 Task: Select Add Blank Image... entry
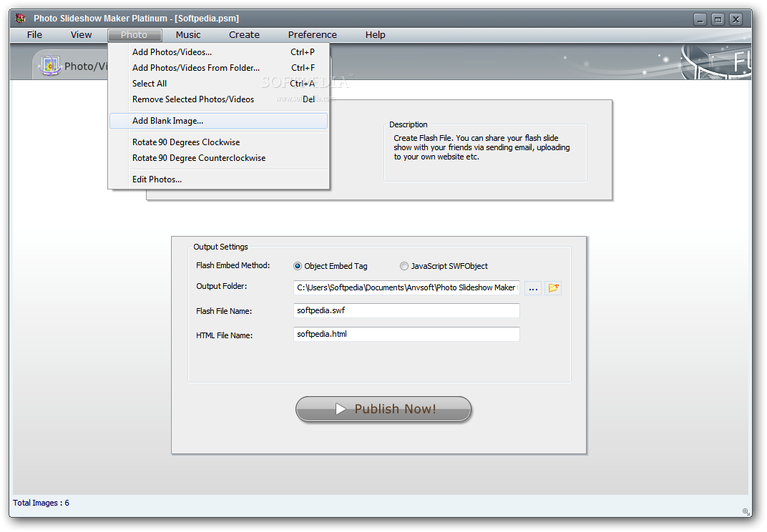[x=219, y=121]
